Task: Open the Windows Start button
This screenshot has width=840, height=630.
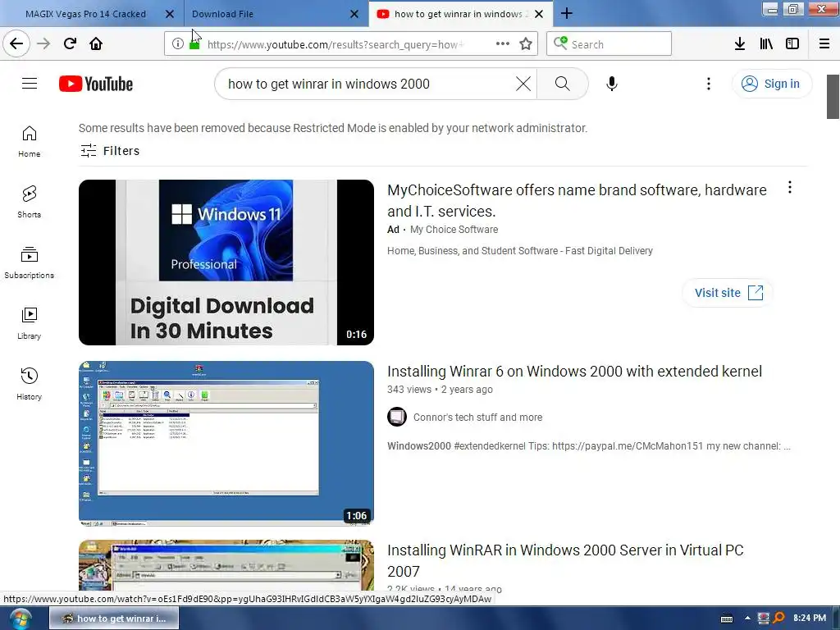Action: 19,619
